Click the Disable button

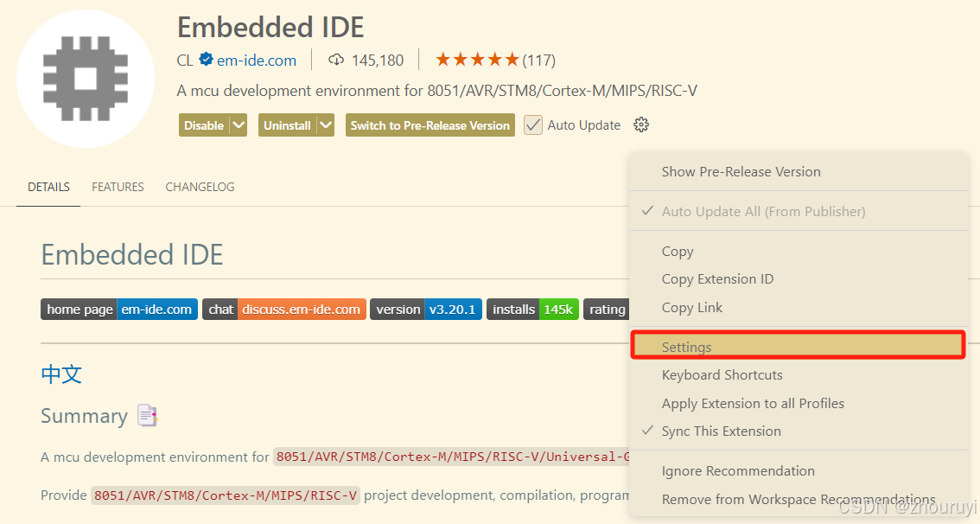[x=204, y=125]
